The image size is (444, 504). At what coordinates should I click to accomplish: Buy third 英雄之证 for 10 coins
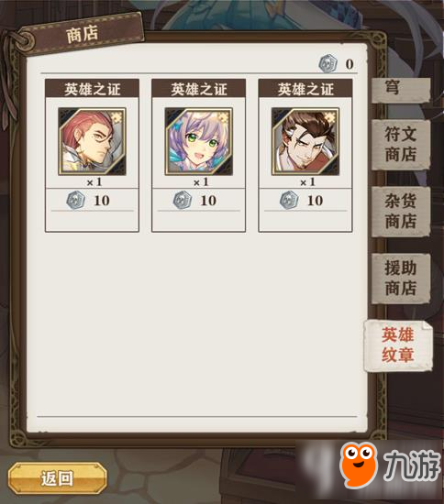click(305, 201)
